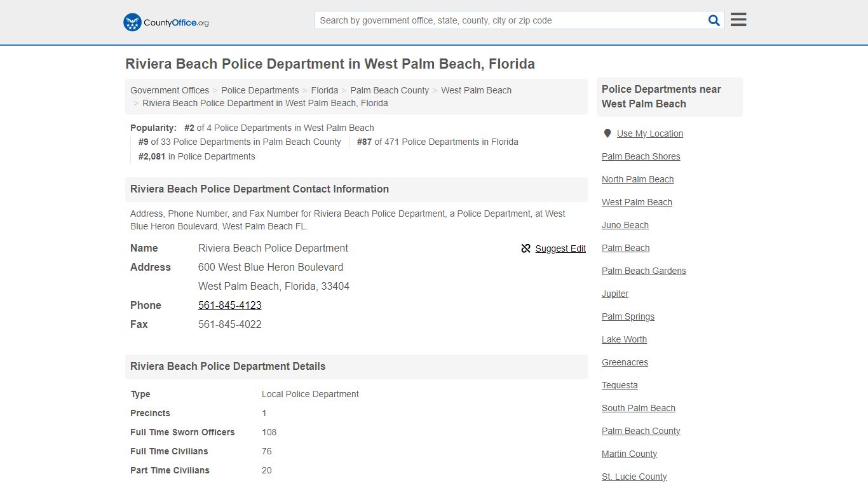Open Tequesta link
Viewport: 868px width, 488px height.
[620, 385]
